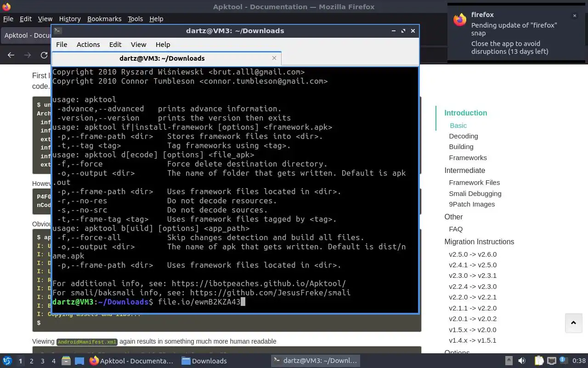The image size is (588, 368).
Task: Open Smali Debugging link in sidebar
Action: 475,194
